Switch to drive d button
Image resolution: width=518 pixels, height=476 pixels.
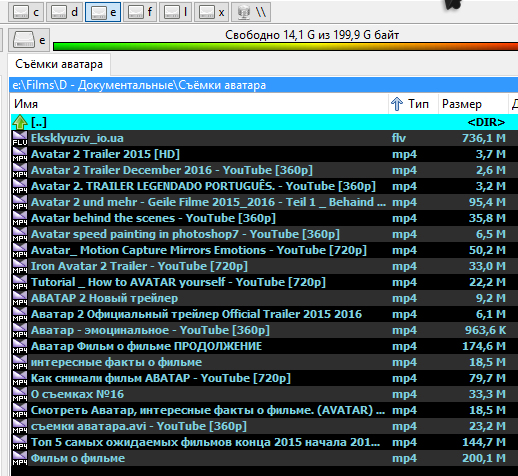(x=64, y=12)
